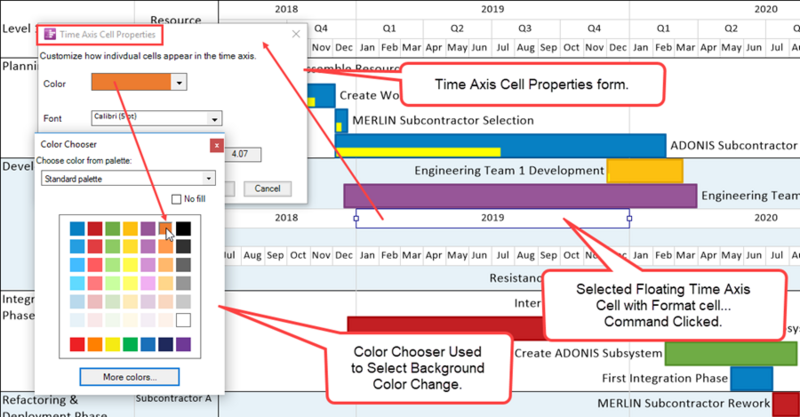Select the floating 2019 time axis cell
800x417 pixels.
coord(492,218)
